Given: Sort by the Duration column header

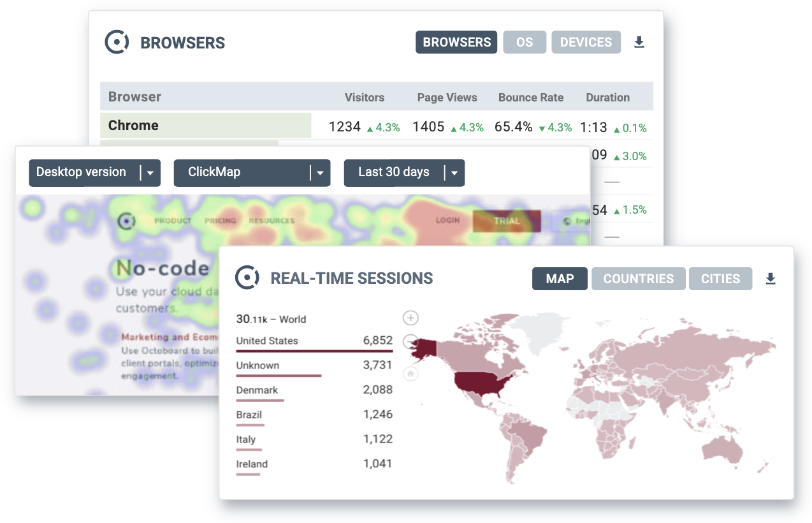Looking at the screenshot, I should point(607,98).
